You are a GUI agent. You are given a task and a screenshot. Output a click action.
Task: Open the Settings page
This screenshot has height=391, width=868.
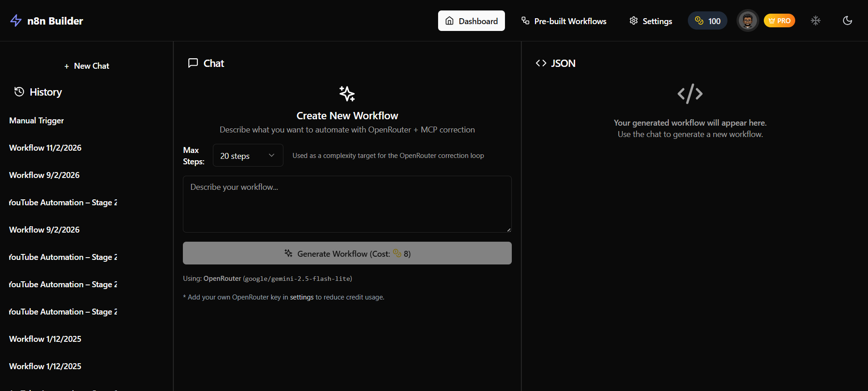[x=651, y=21]
